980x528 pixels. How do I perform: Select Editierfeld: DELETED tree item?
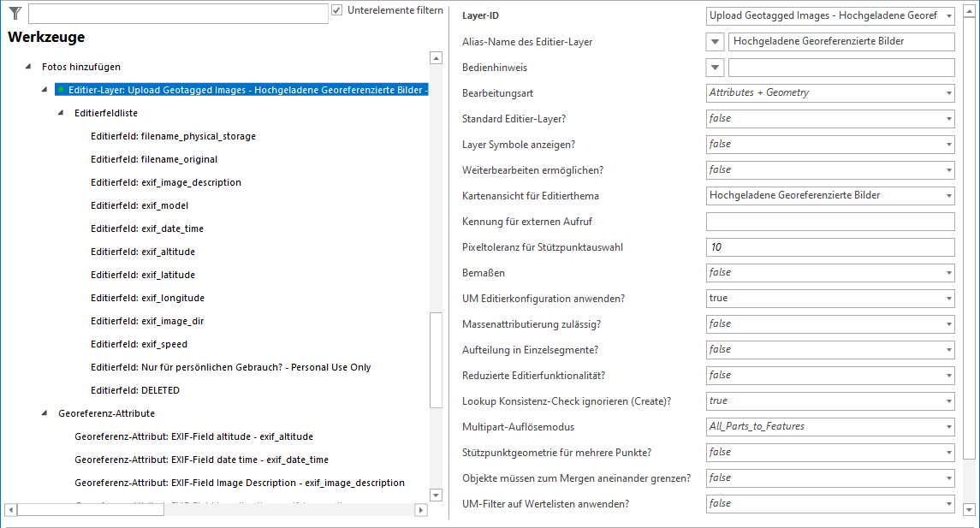(135, 390)
